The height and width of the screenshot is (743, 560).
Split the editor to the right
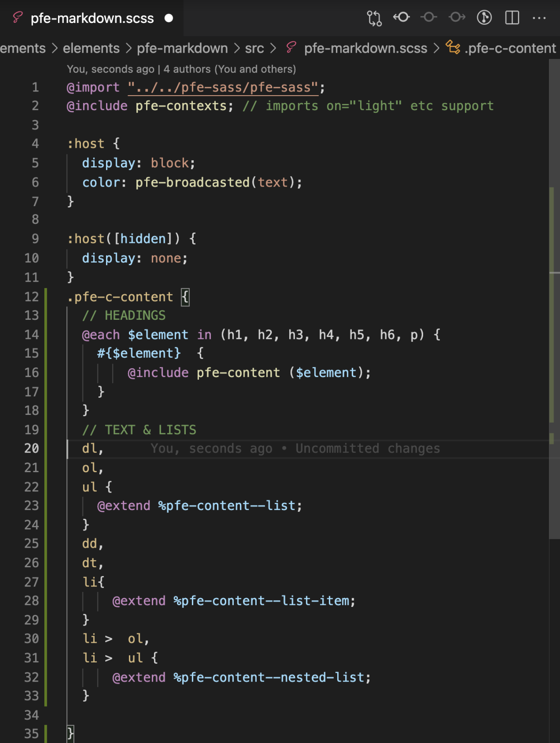[512, 18]
